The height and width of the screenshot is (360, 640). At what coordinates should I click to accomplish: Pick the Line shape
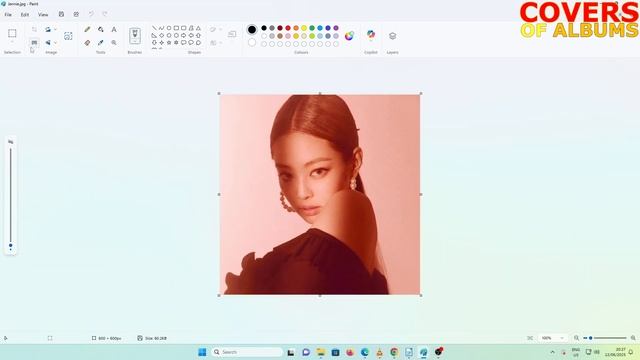(x=154, y=28)
